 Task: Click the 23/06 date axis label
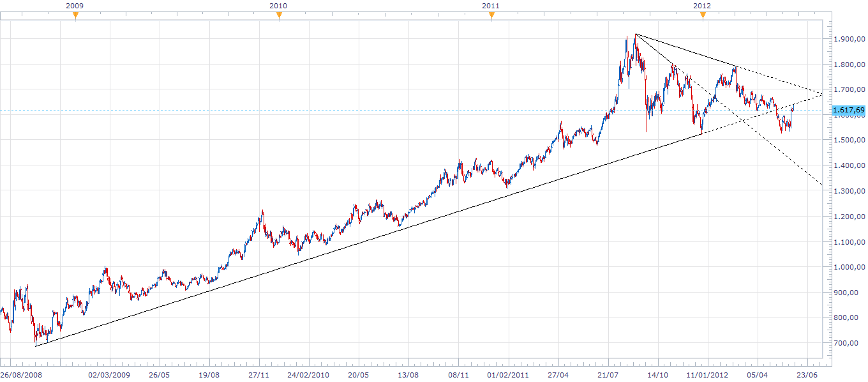807,376
